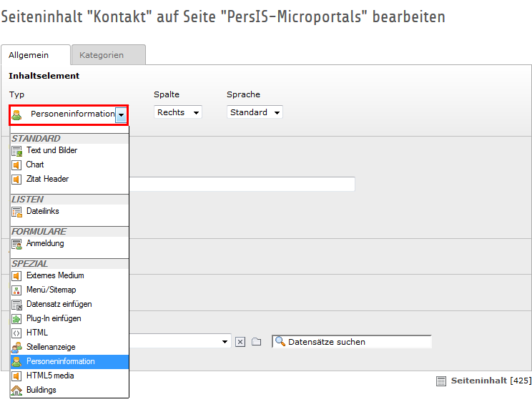The image size is (532, 407).
Task: Select Dateilinks in the list
Action: tap(43, 212)
